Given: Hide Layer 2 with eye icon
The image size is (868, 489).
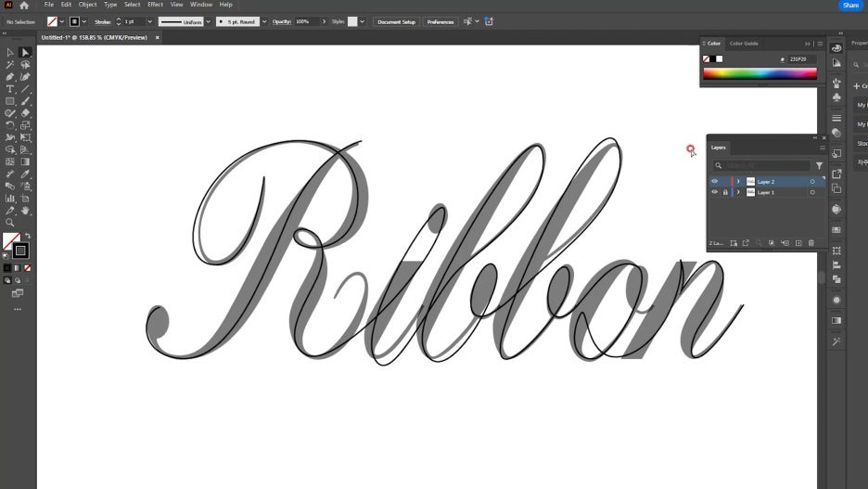Looking at the screenshot, I should click(x=714, y=182).
